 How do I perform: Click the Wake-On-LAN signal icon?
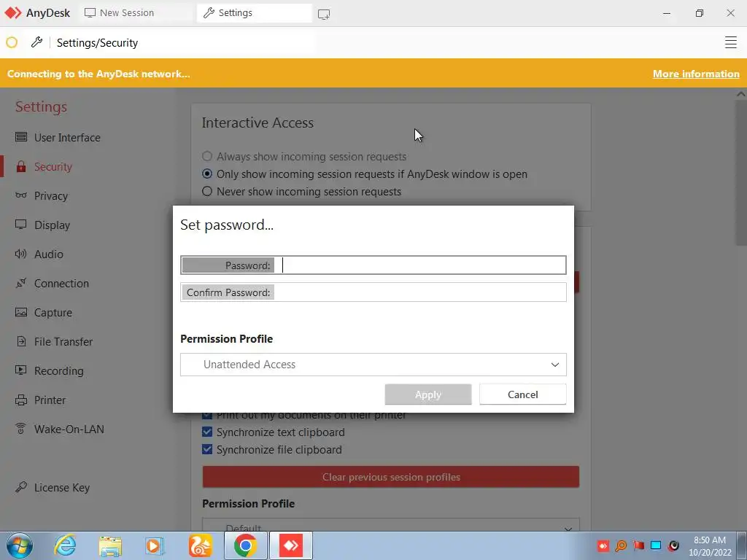[x=21, y=429]
